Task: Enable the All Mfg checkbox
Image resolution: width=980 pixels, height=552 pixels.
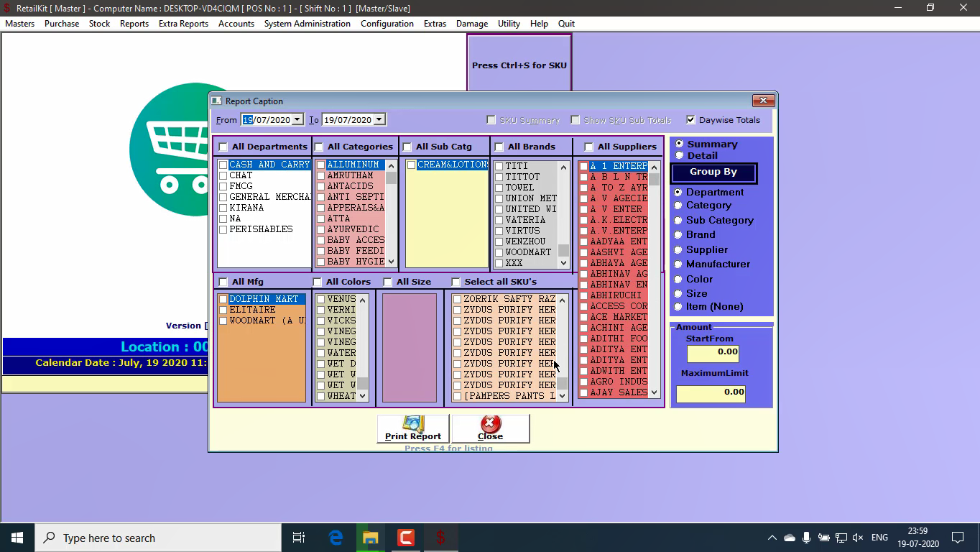Action: pos(223,282)
